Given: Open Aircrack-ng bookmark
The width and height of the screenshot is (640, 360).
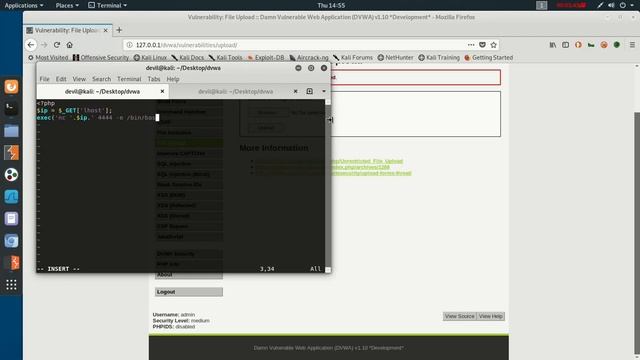Looking at the screenshot, I should click(309, 58).
